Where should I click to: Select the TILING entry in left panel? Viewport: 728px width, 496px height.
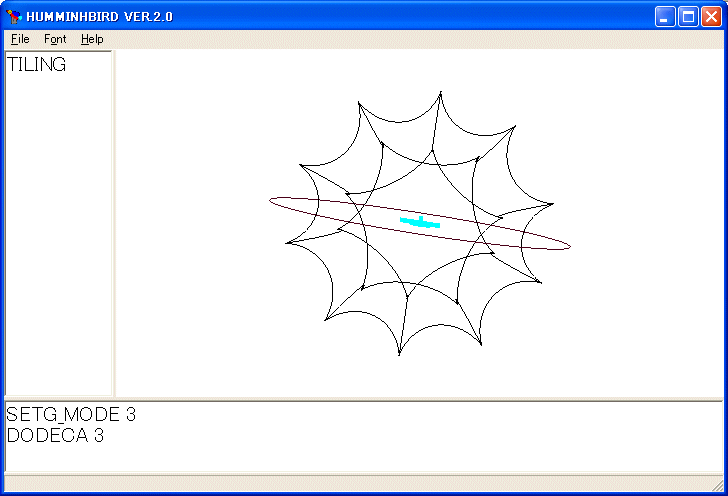point(37,65)
